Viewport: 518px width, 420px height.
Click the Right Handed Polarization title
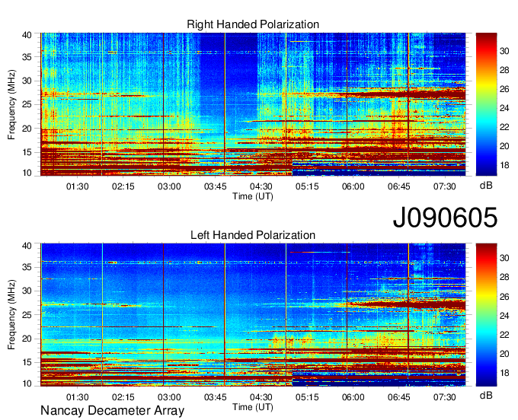coord(253,24)
